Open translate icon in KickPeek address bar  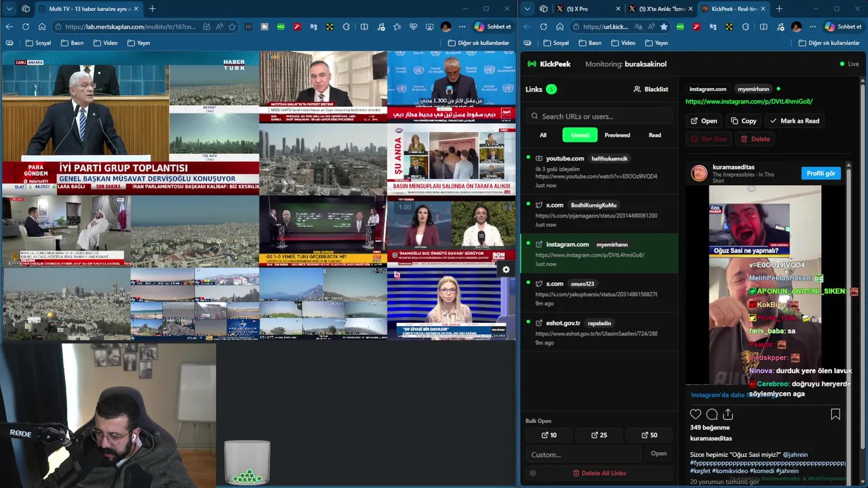pyautogui.click(x=638, y=26)
